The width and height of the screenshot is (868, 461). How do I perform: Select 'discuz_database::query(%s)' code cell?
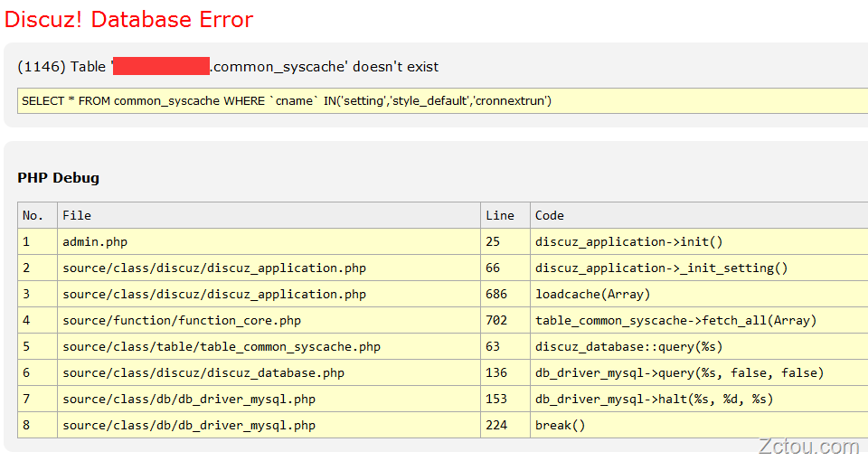coord(699,346)
